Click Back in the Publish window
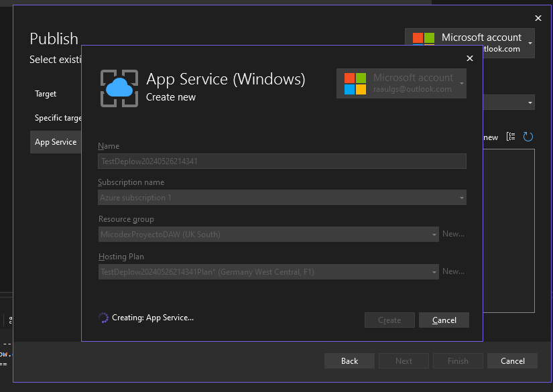This screenshot has height=392, width=553. coord(349,361)
